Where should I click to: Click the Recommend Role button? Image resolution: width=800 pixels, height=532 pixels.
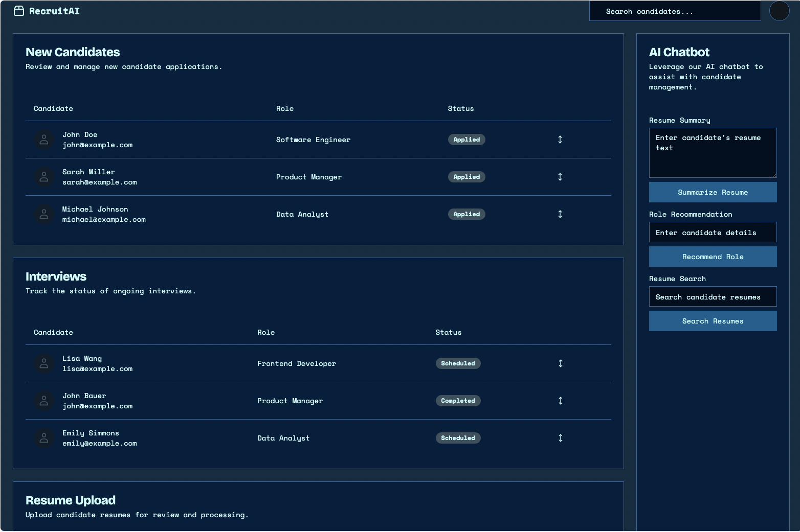pyautogui.click(x=713, y=257)
